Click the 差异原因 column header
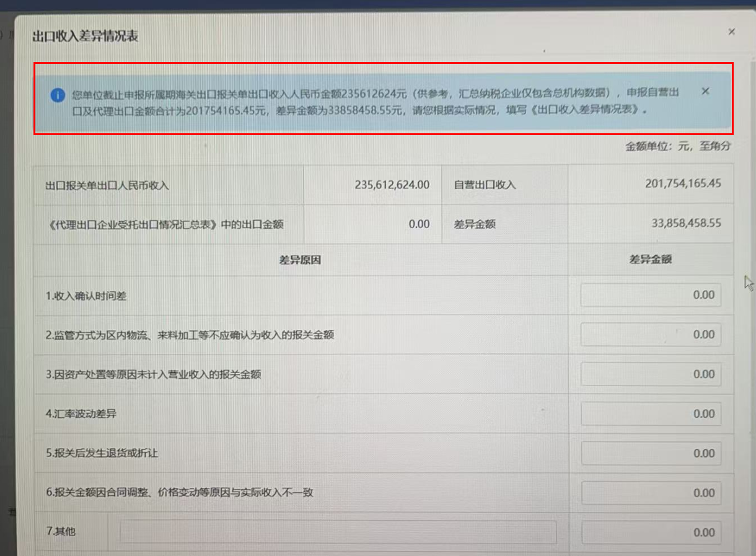Image resolution: width=756 pixels, height=556 pixels. (300, 260)
